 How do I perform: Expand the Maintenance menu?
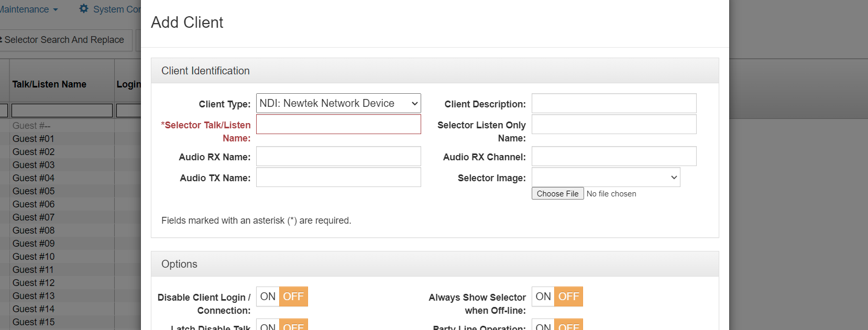(26, 9)
